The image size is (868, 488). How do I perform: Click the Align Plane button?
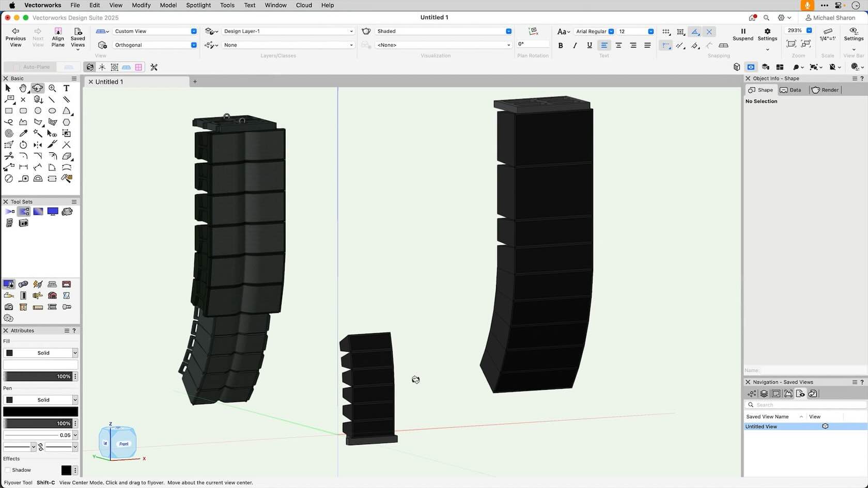pos(57,37)
